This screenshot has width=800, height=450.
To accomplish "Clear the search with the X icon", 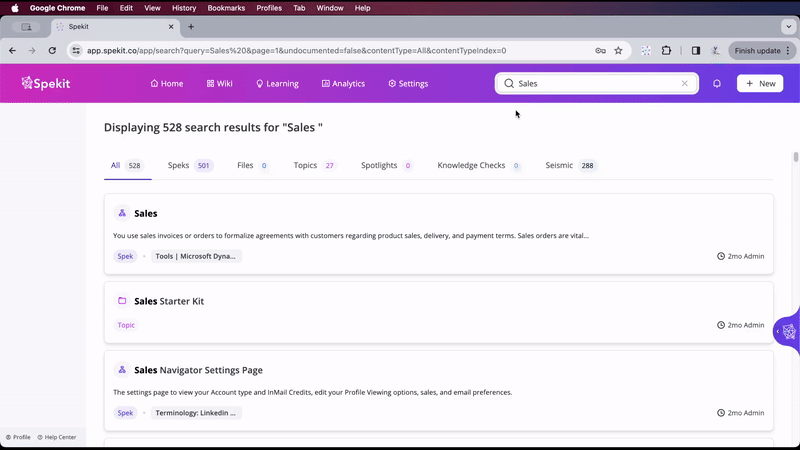I will tap(685, 83).
